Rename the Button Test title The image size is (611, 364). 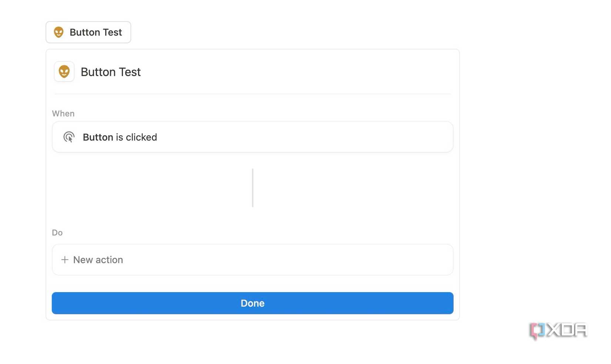tap(110, 71)
